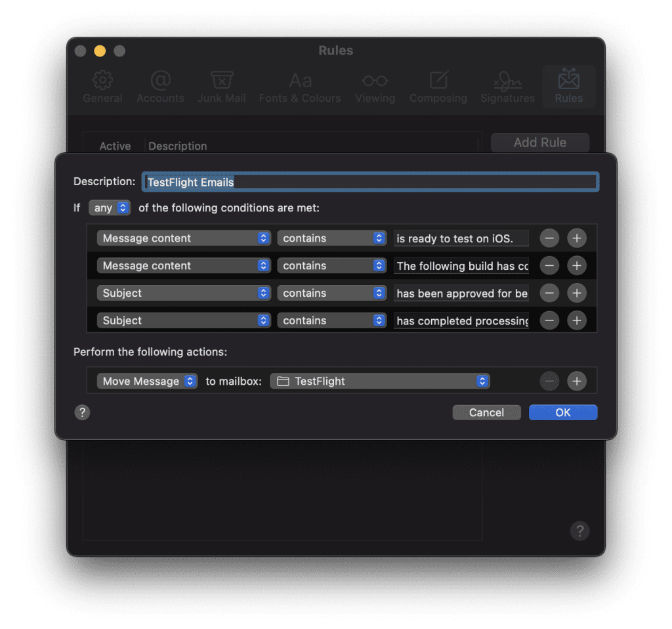Edit 'has completed processing' text field

click(x=461, y=320)
